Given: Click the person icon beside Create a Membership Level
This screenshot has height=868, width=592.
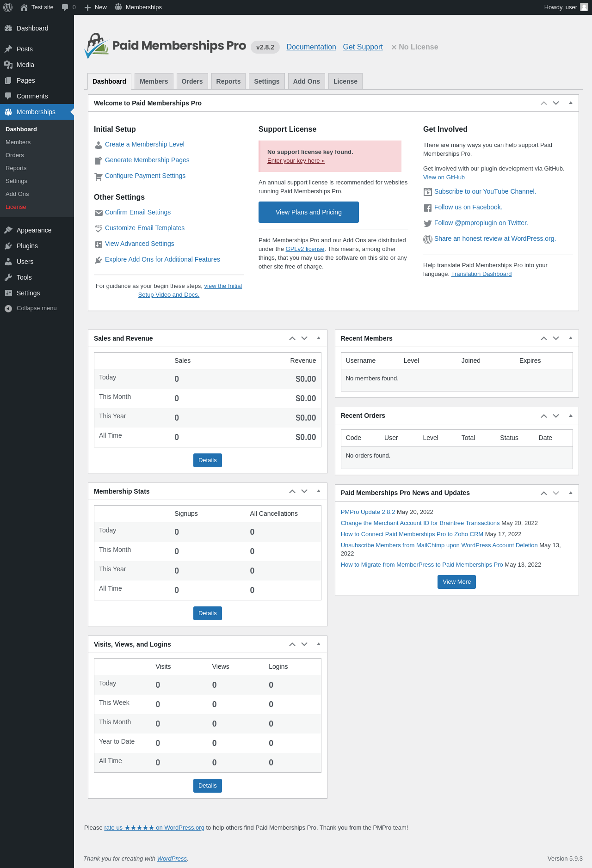Looking at the screenshot, I should (x=99, y=145).
